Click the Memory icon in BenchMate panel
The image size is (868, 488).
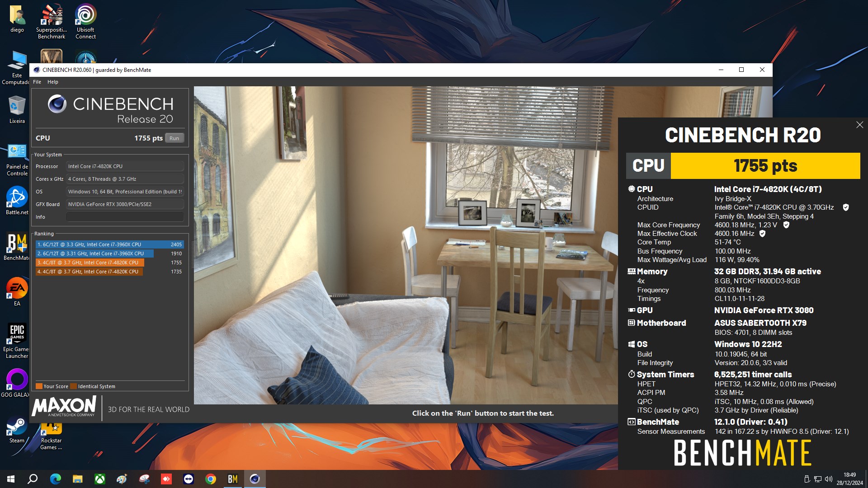(632, 272)
